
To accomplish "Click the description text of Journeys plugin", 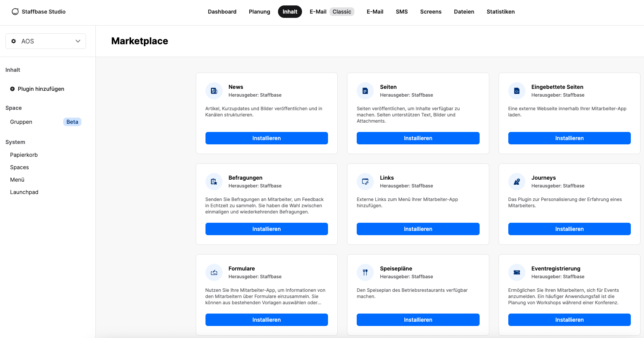I will pyautogui.click(x=565, y=203).
